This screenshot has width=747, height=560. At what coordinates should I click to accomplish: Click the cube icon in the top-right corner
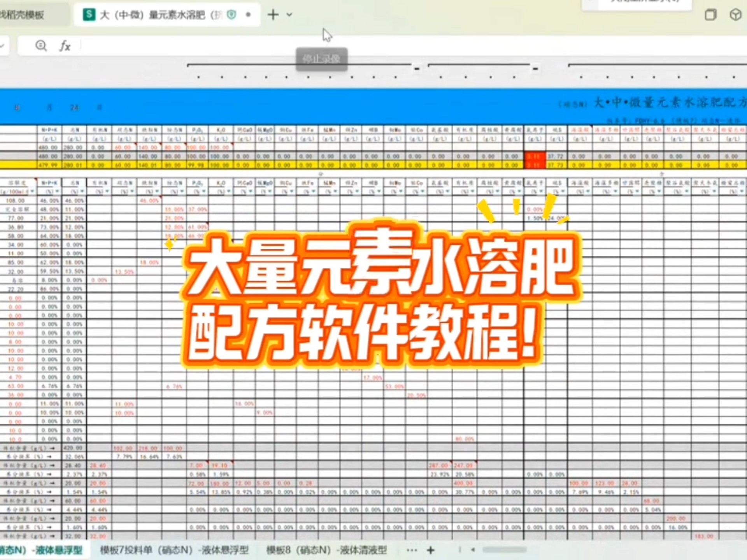735,15
